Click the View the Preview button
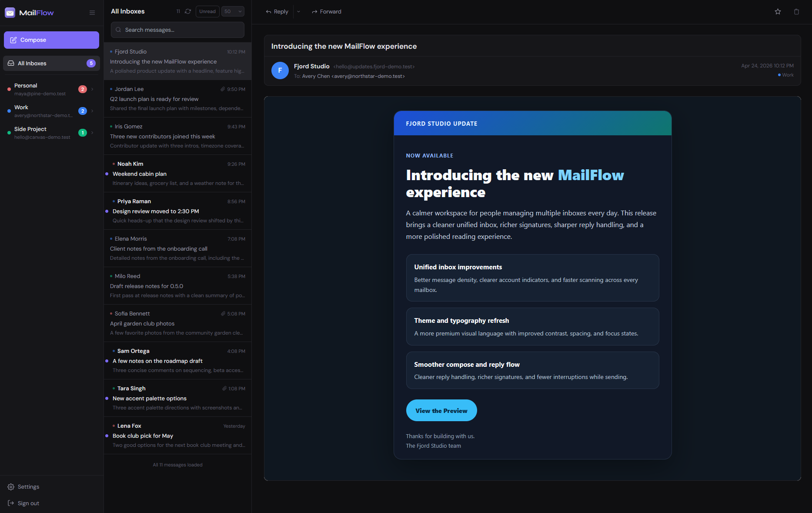The width and height of the screenshot is (812, 513). (441, 410)
